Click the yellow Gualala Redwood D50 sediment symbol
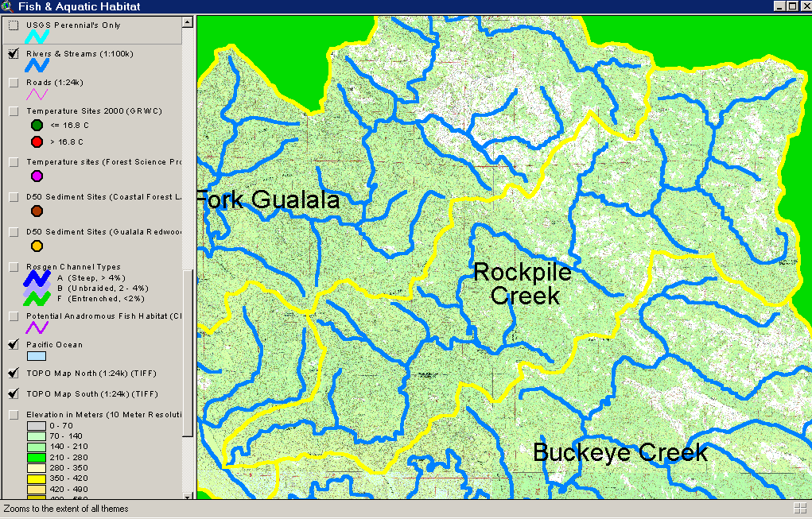 point(37,246)
